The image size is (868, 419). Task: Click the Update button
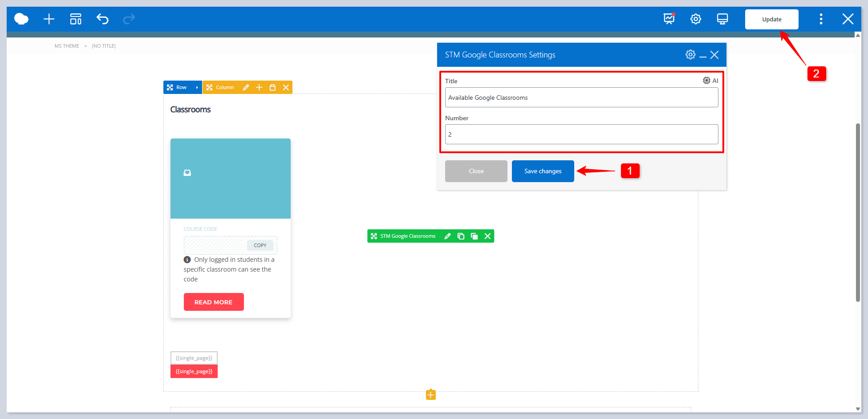pyautogui.click(x=771, y=20)
